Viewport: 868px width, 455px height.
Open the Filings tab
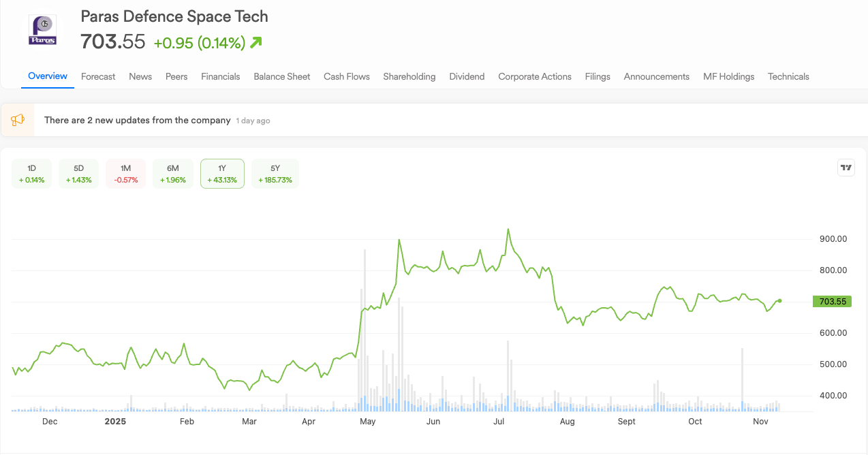click(598, 76)
